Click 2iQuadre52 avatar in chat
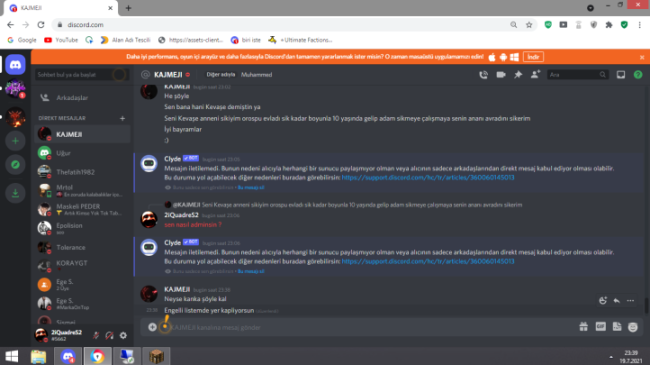The image size is (650, 365). (149, 219)
